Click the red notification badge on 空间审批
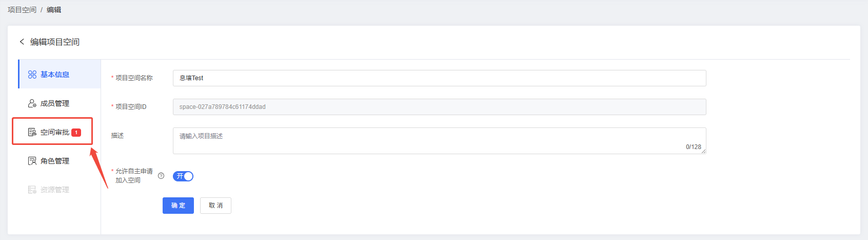The height and width of the screenshot is (240, 868). click(x=76, y=133)
